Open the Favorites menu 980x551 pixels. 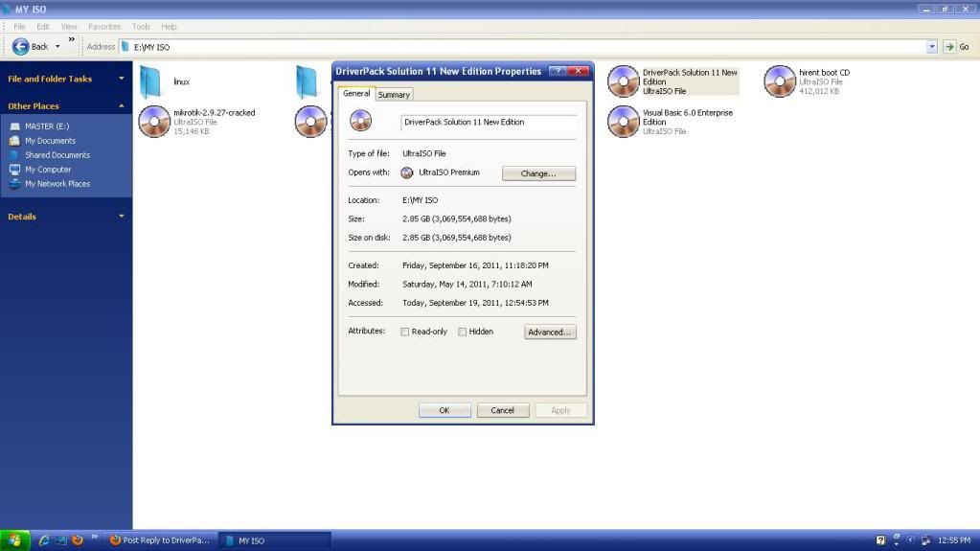[x=104, y=27]
